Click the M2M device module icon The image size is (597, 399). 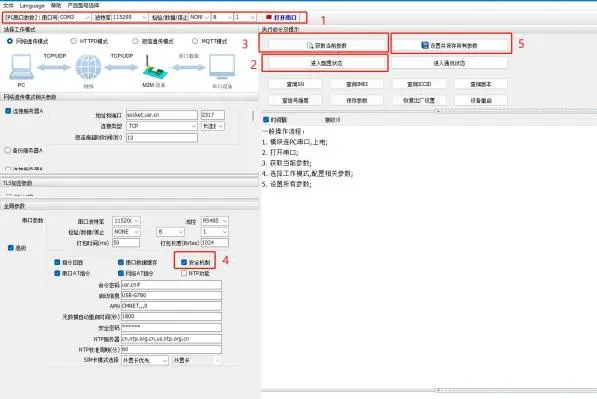click(x=154, y=67)
